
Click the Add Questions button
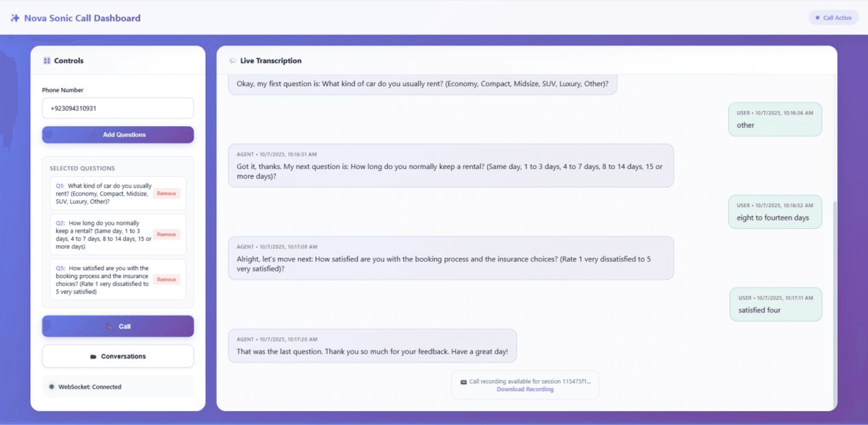(118, 134)
